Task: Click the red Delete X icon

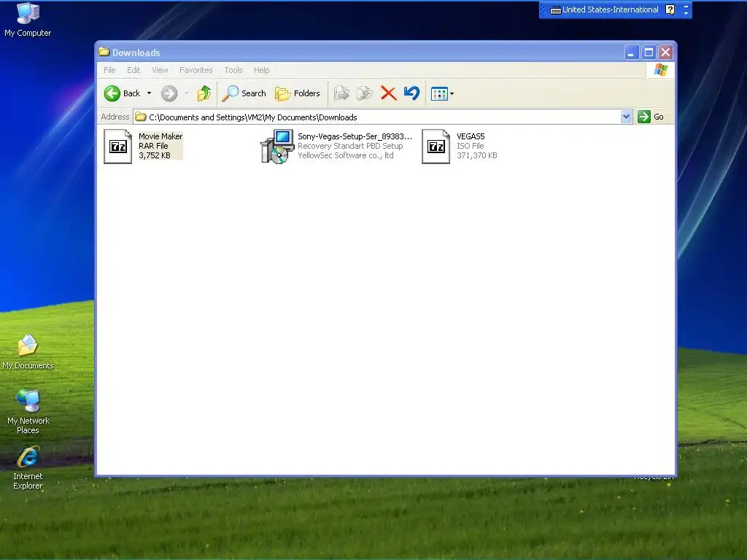Action: coord(388,93)
